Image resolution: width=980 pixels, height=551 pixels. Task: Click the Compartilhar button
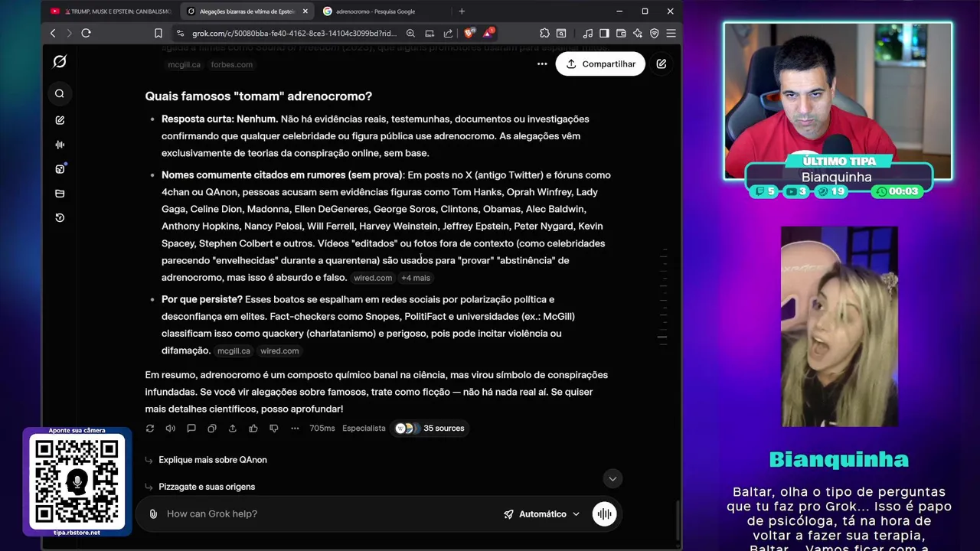[600, 64]
